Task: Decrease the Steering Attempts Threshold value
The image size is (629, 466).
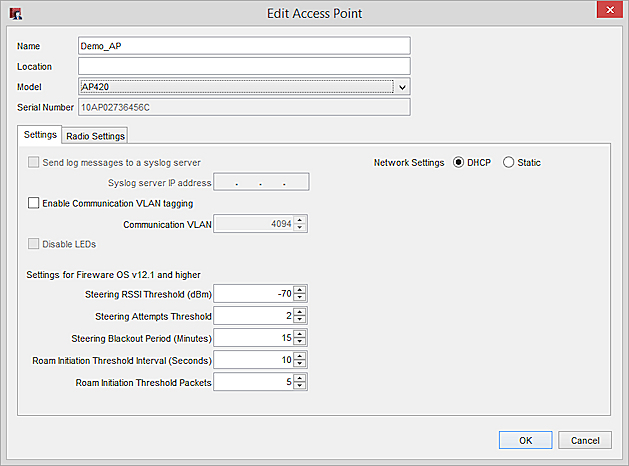Action: (x=300, y=320)
